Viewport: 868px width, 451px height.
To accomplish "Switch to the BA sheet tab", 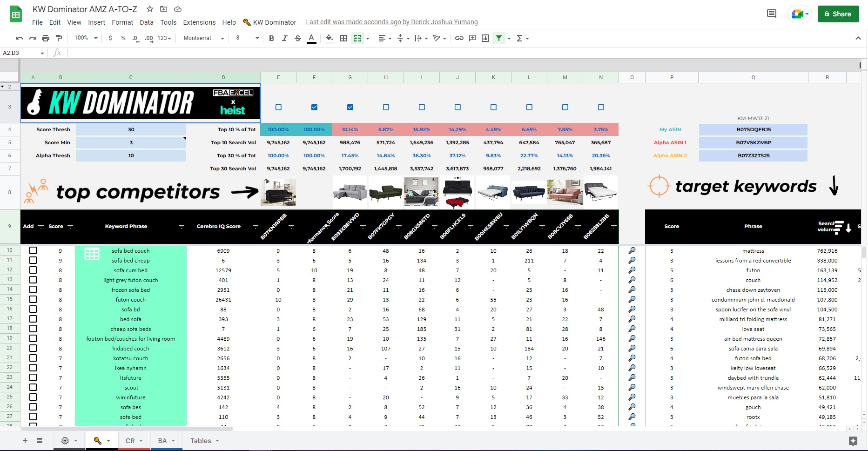I will 167,441.
